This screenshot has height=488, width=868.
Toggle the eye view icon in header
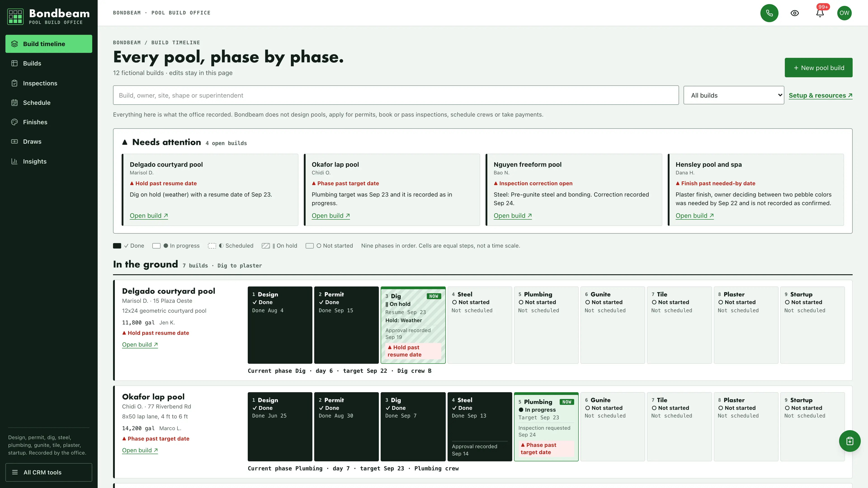point(795,13)
